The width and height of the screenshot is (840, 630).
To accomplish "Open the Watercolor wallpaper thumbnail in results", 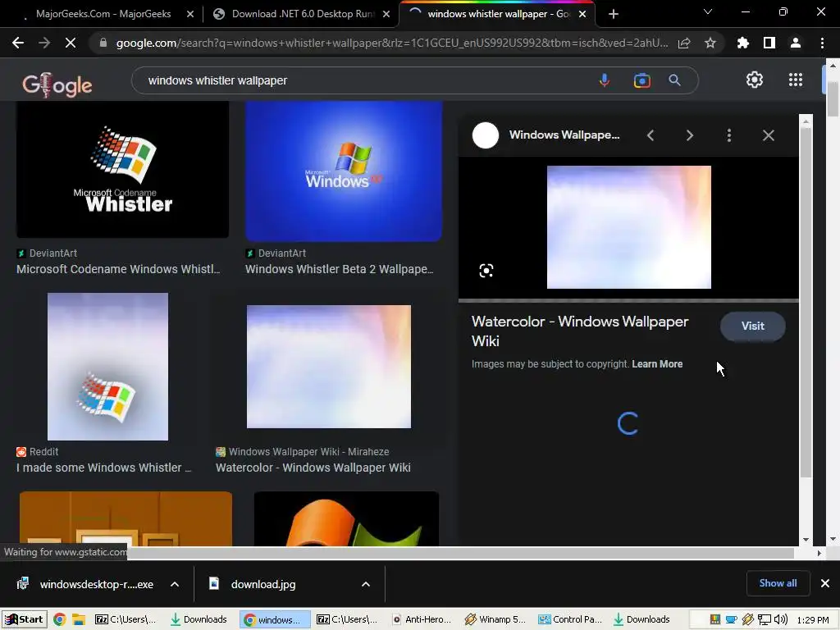I will [329, 367].
